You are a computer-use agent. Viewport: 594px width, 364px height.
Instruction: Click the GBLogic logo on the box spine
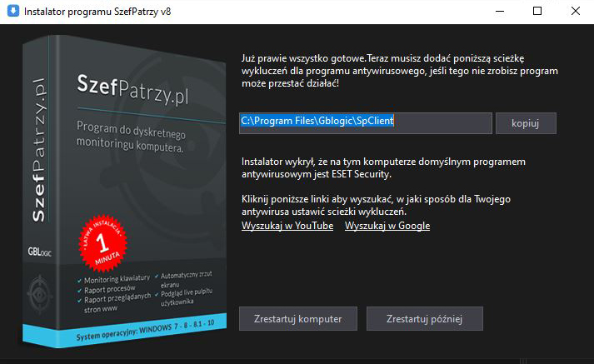(39, 252)
